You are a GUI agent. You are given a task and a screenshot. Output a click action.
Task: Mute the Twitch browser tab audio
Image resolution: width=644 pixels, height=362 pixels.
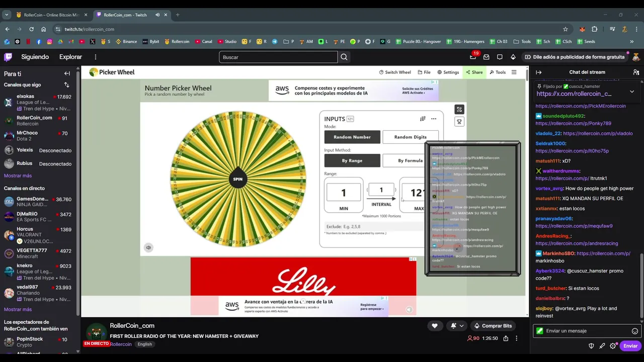[x=157, y=15]
